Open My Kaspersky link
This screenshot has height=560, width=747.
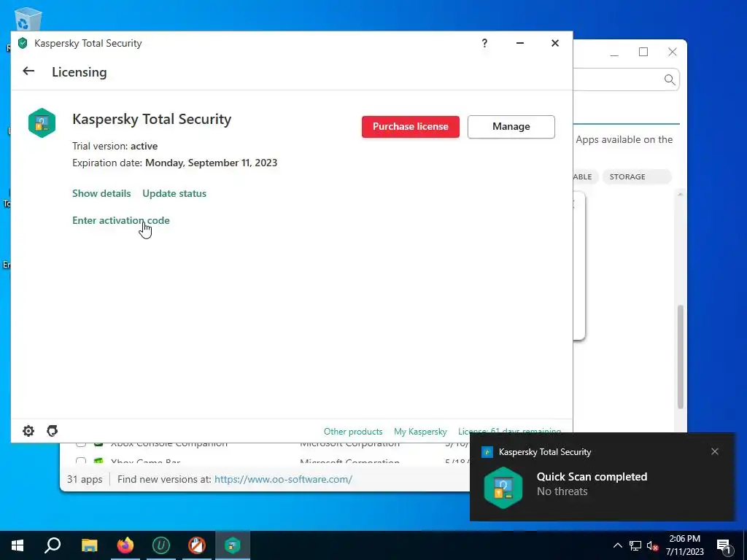click(x=420, y=432)
